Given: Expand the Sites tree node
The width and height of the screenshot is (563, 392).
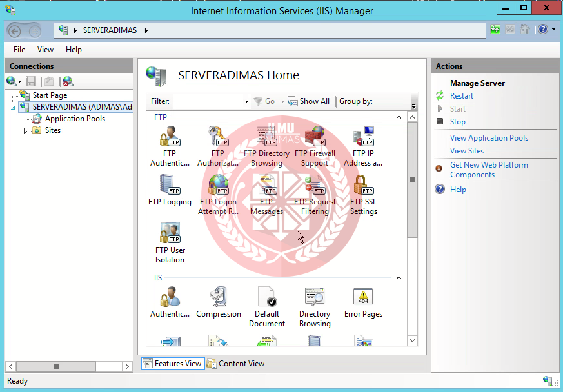Looking at the screenshot, I should [x=26, y=130].
